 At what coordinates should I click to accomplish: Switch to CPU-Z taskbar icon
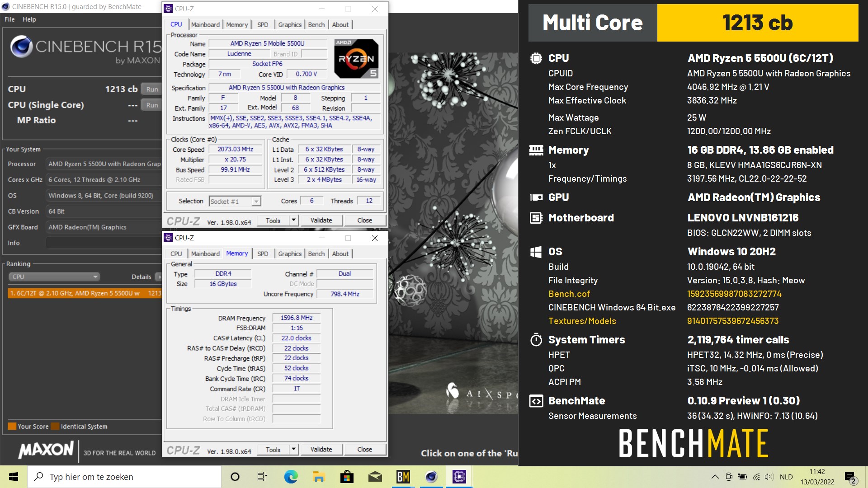[x=459, y=477]
